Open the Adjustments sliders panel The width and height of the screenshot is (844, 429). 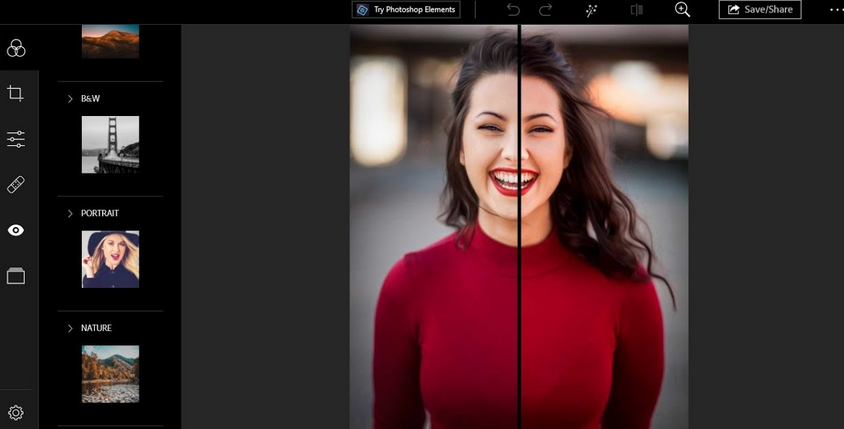point(16,139)
